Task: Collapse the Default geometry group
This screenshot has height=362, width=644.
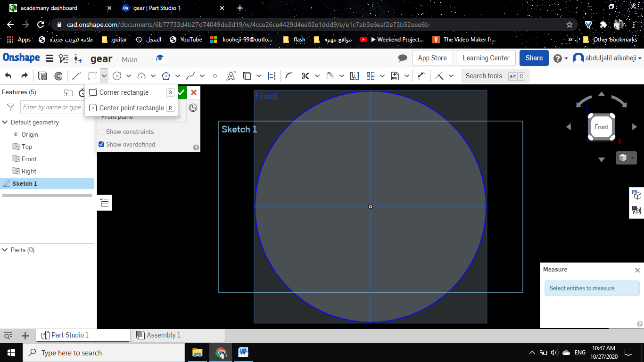Action: click(5, 123)
